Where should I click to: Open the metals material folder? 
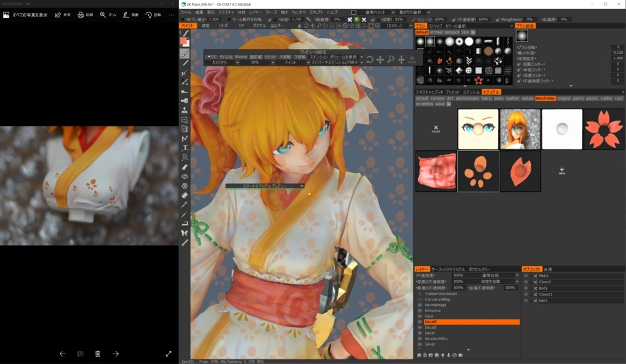coord(528,98)
